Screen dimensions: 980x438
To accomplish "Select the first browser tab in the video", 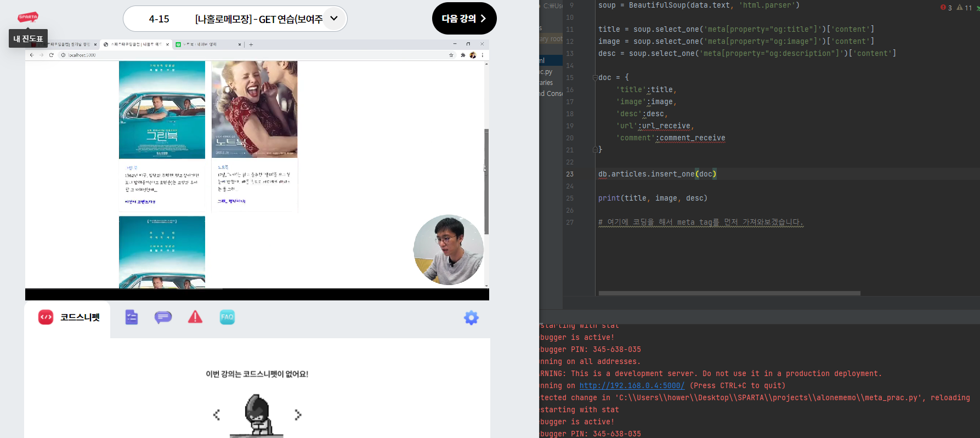I will click(x=63, y=44).
